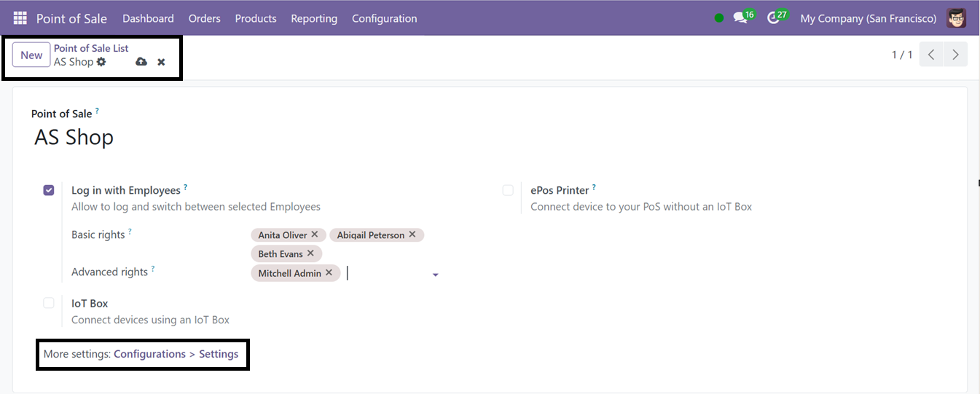Click into the Advanced rights input
980x394 pixels.
(386, 273)
